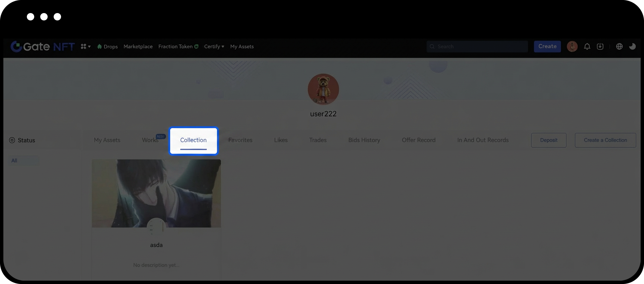Open the notifications bell icon

pos(587,47)
